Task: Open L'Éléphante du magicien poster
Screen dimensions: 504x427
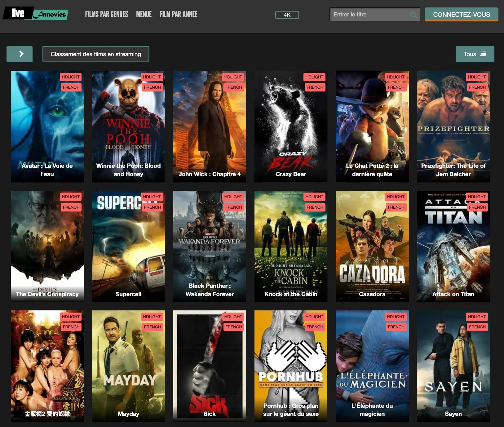Action: pyautogui.click(x=372, y=366)
